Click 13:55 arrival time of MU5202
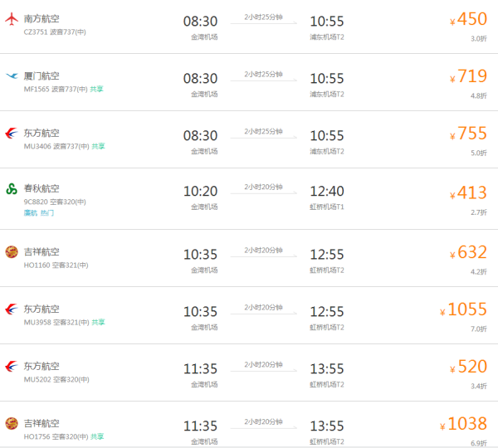This screenshot has height=448, width=498. 327,369
